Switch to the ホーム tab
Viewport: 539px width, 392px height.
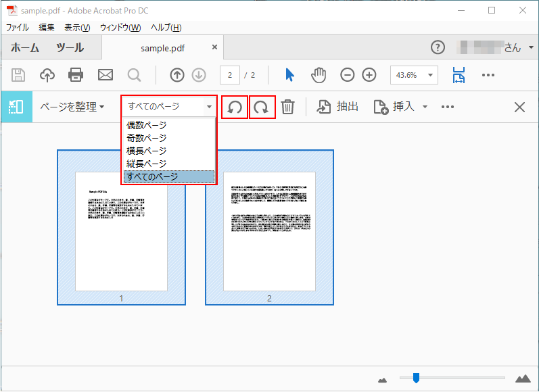(25, 47)
